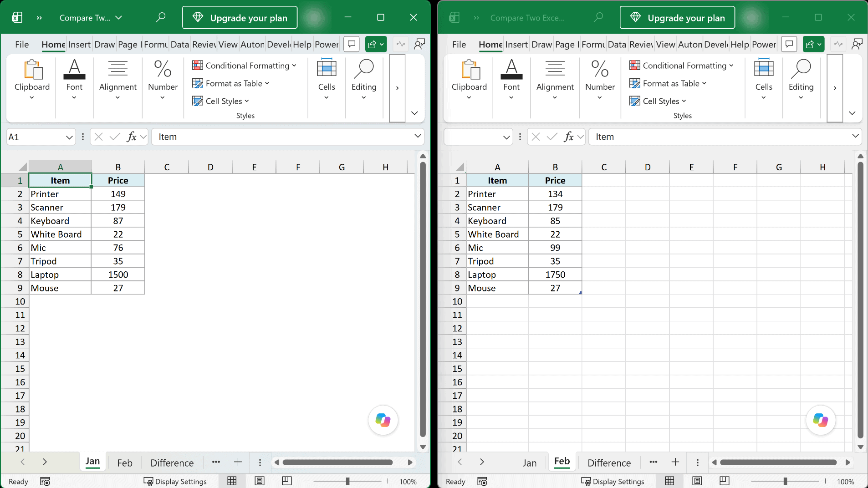Open Share dropdown in left window

[x=376, y=44]
